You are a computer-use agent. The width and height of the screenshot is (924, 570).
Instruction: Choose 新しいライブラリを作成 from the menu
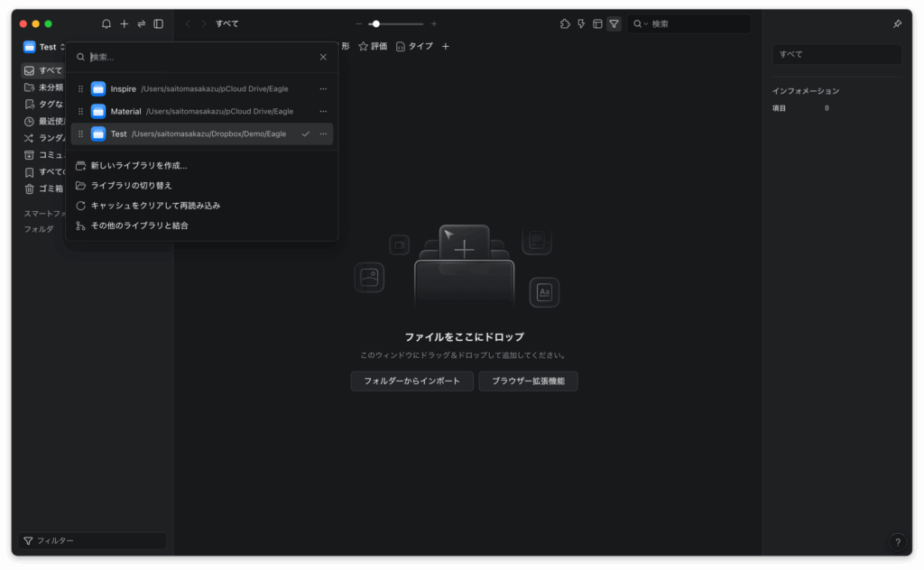139,166
